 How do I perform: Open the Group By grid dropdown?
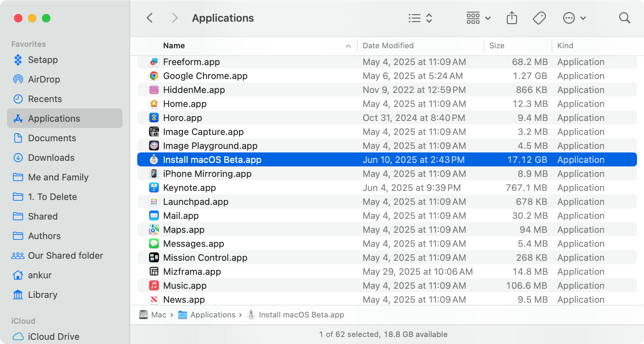pyautogui.click(x=478, y=18)
